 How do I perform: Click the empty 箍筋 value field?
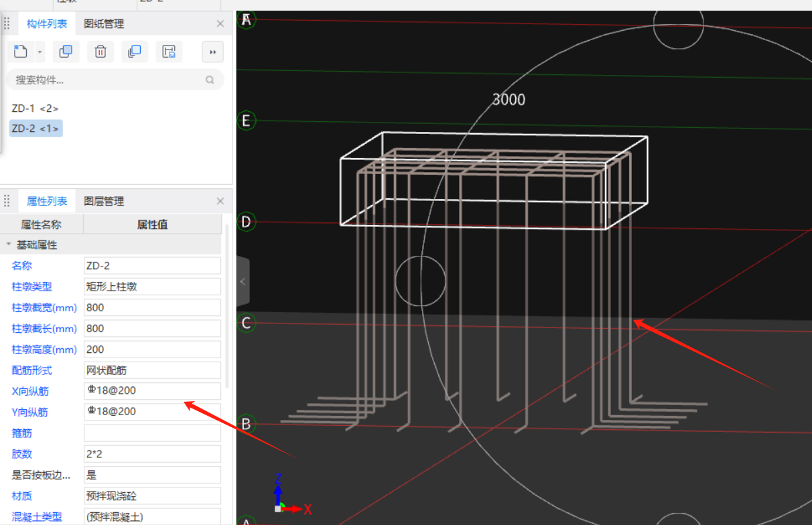pyautogui.click(x=152, y=433)
